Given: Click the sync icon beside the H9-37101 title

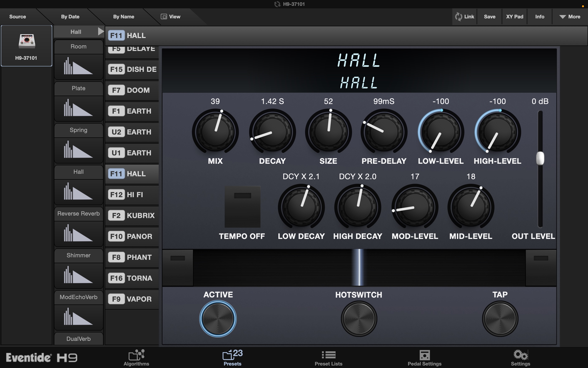Looking at the screenshot, I should 277,4.
